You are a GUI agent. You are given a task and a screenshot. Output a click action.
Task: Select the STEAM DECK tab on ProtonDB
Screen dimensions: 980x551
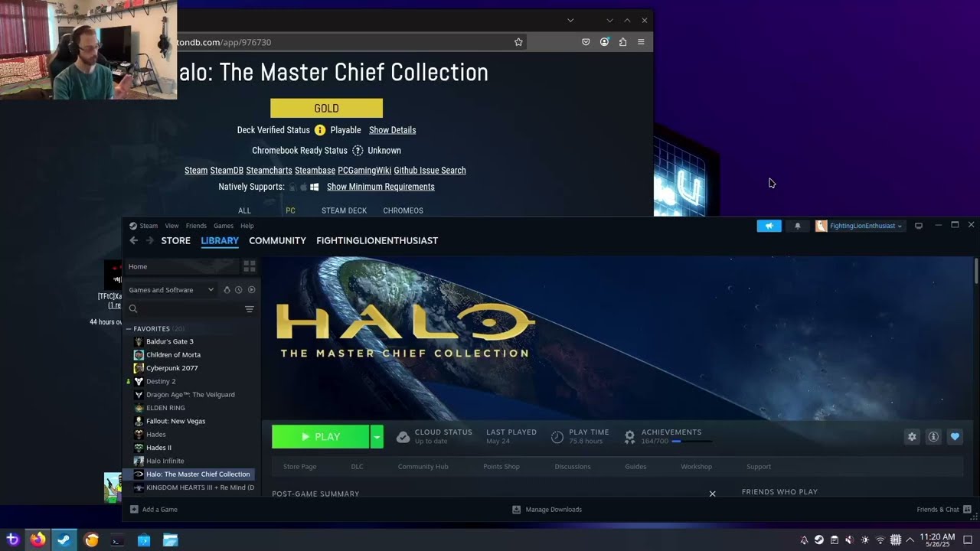[x=344, y=210]
